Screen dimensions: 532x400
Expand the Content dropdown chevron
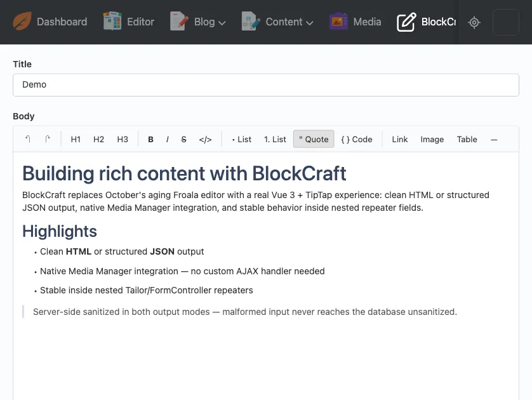(309, 23)
